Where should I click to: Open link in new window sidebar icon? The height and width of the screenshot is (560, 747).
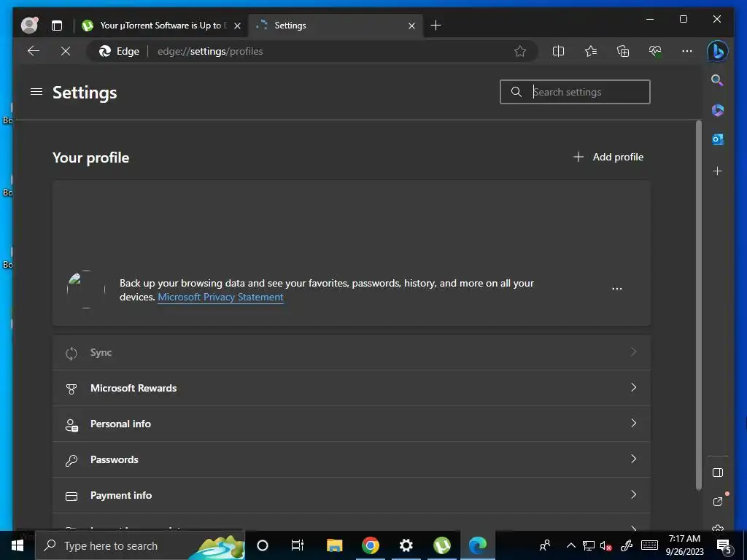(718, 502)
